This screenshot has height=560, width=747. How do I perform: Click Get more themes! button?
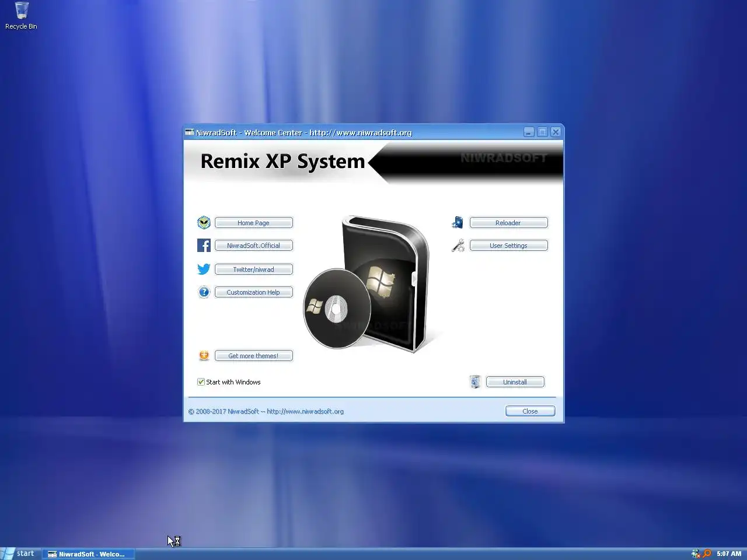coord(253,356)
